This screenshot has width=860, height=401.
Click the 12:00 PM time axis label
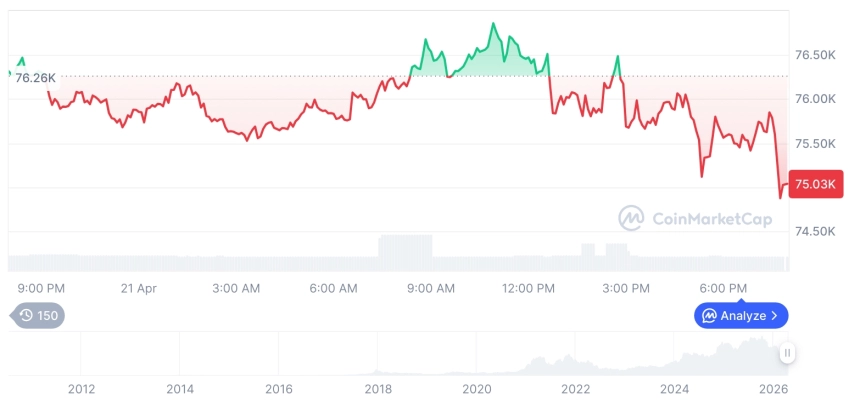528,288
